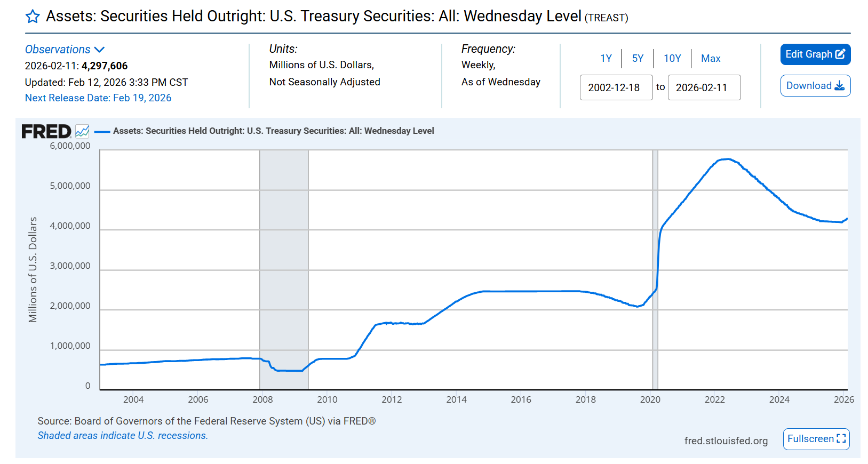This screenshot has height=464, width=868.
Task: Click the FRED logo in the chart
Action: click(46, 131)
